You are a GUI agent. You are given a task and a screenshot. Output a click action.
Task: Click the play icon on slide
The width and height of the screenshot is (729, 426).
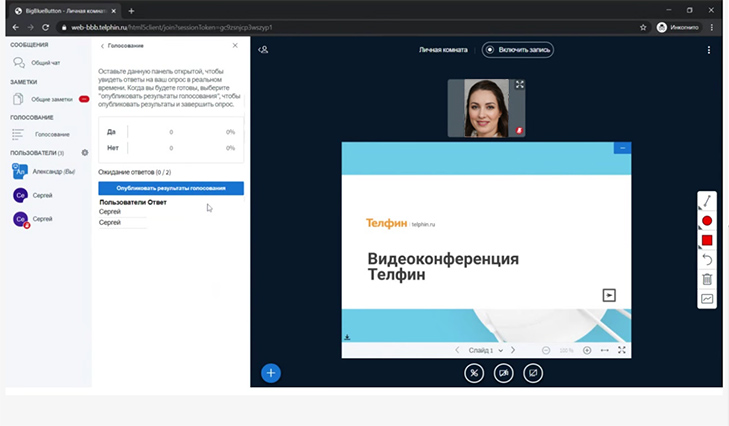(x=609, y=295)
